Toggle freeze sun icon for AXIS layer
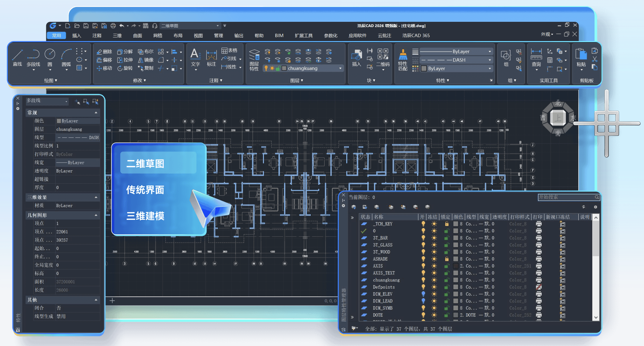This screenshot has height=346, width=644. pos(434,266)
